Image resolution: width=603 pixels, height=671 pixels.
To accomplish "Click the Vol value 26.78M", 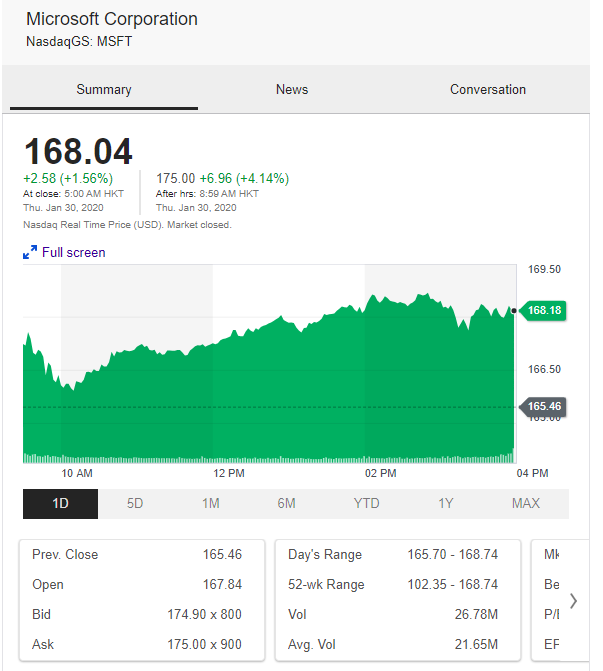I will pos(476,615).
